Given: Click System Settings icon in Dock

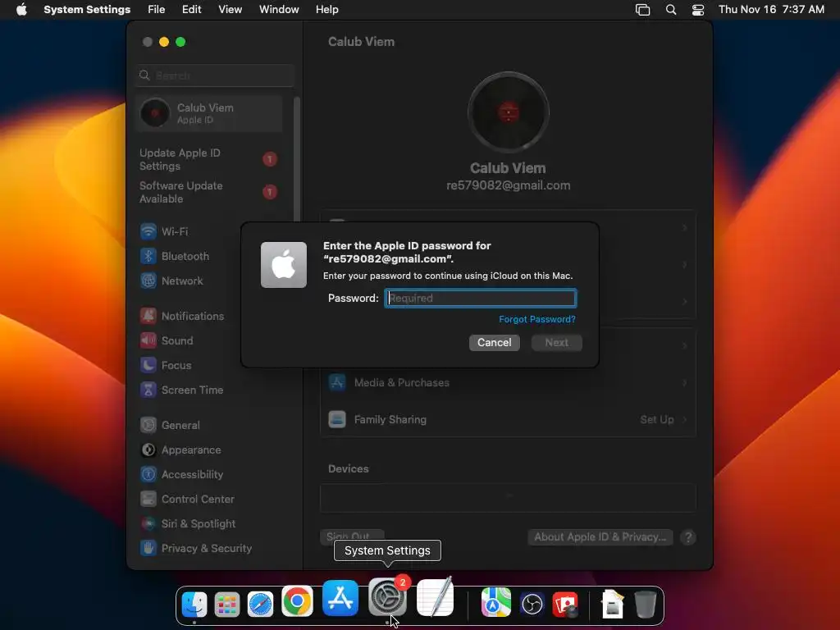Looking at the screenshot, I should [387, 597].
